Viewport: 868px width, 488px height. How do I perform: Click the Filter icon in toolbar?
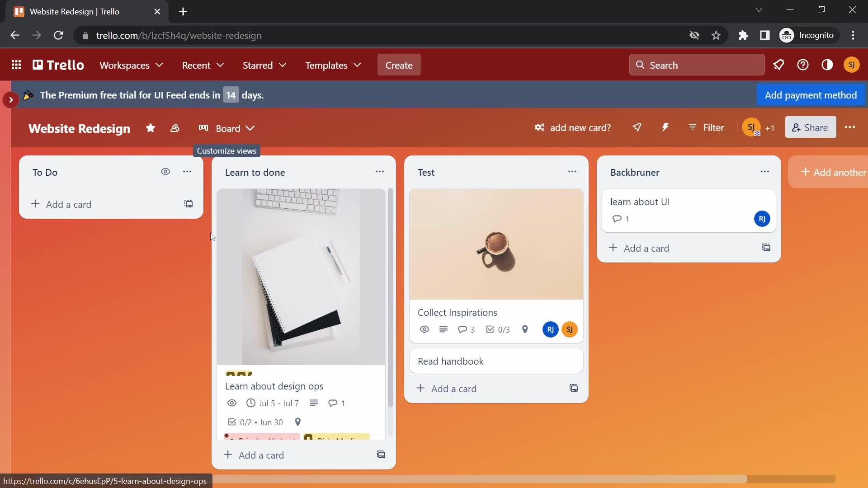tap(706, 127)
